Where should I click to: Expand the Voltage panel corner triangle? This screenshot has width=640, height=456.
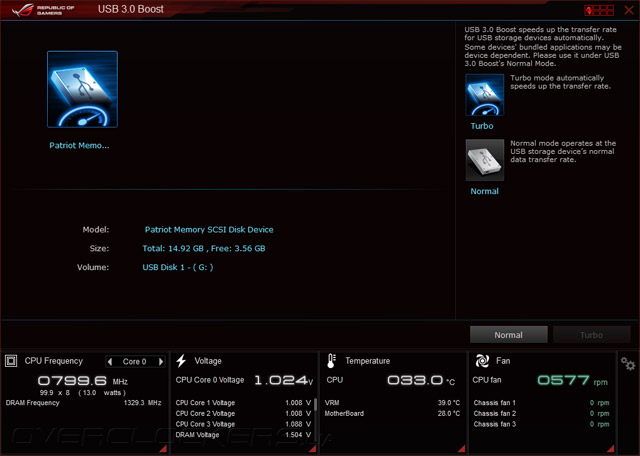pos(313,449)
